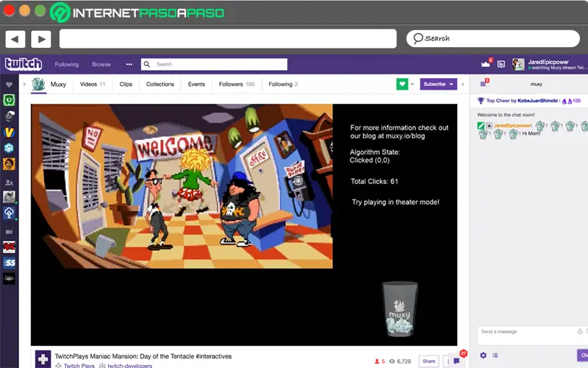
Task: Switch to the Clips tab
Action: coord(126,84)
